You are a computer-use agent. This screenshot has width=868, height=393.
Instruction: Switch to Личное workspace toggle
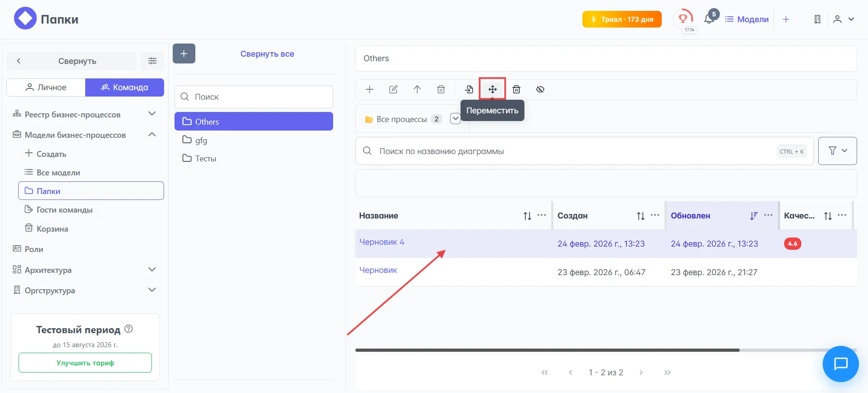coord(46,87)
